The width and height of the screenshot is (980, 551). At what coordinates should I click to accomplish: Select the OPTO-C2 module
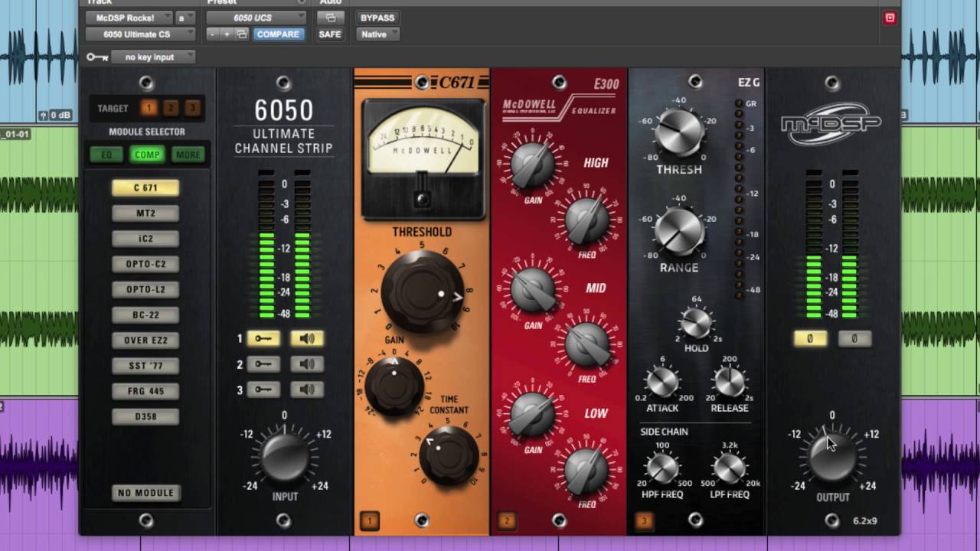[x=145, y=264]
